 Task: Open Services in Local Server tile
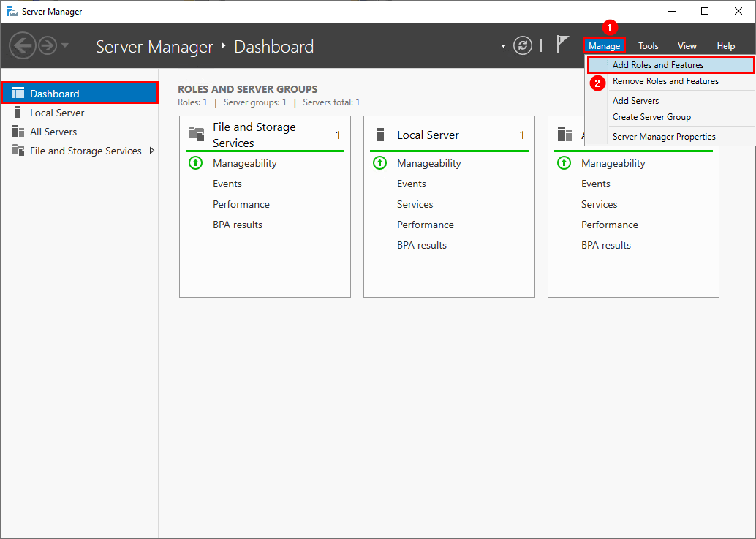coord(415,205)
